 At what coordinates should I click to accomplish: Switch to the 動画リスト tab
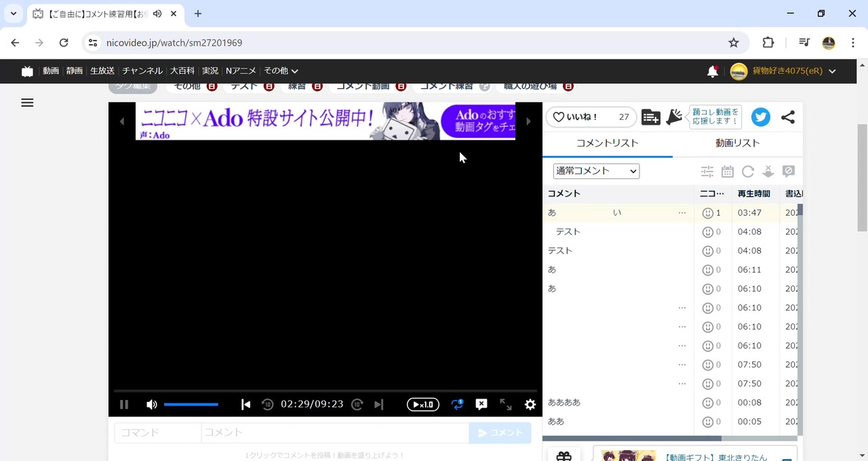pyautogui.click(x=737, y=143)
